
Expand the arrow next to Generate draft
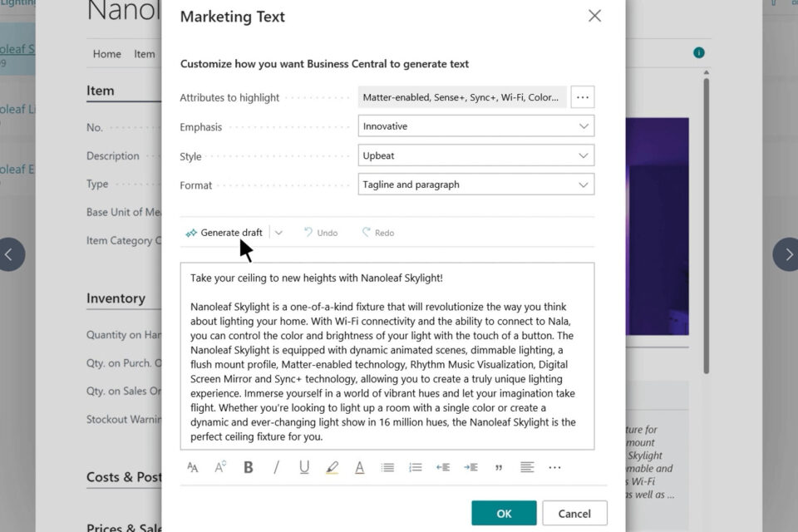pos(278,233)
